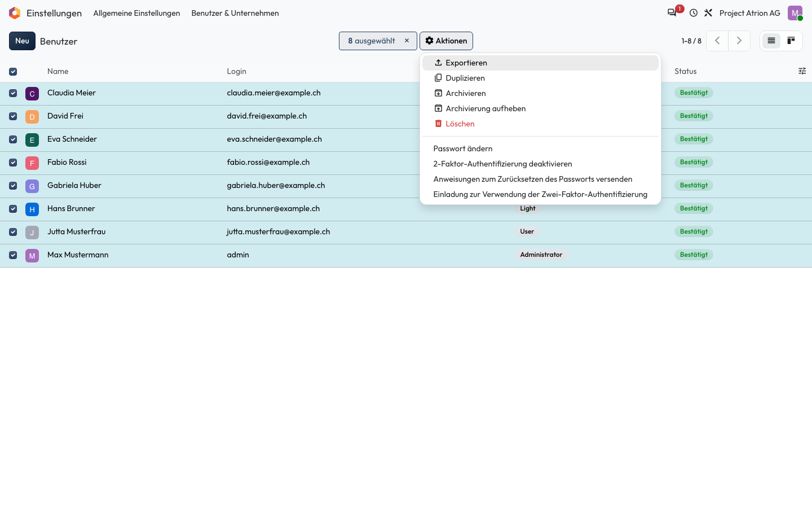Click Eva Schneider's avatar

coord(32,140)
